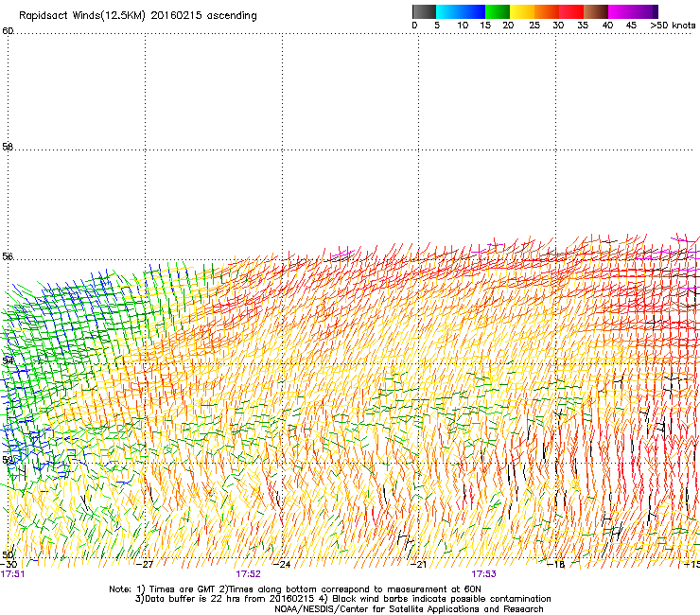Image resolution: width=700 pixels, height=615 pixels.
Task: Select the yellow 20-25 knots legend swatch
Action: pos(522,11)
